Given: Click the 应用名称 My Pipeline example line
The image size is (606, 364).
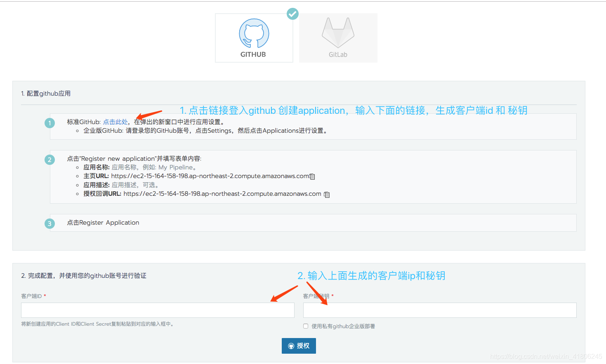Looking at the screenshot, I should [141, 167].
